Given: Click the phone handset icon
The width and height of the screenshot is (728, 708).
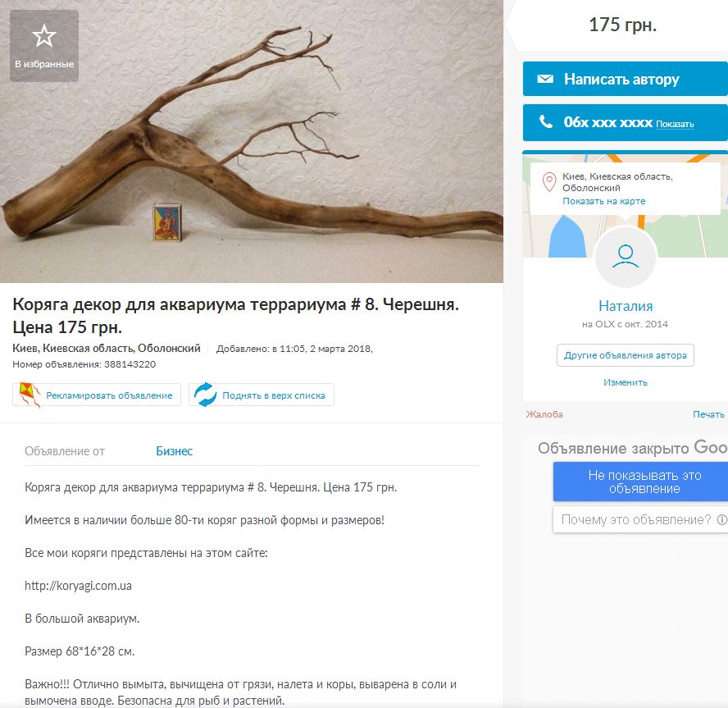Looking at the screenshot, I should pos(545,121).
